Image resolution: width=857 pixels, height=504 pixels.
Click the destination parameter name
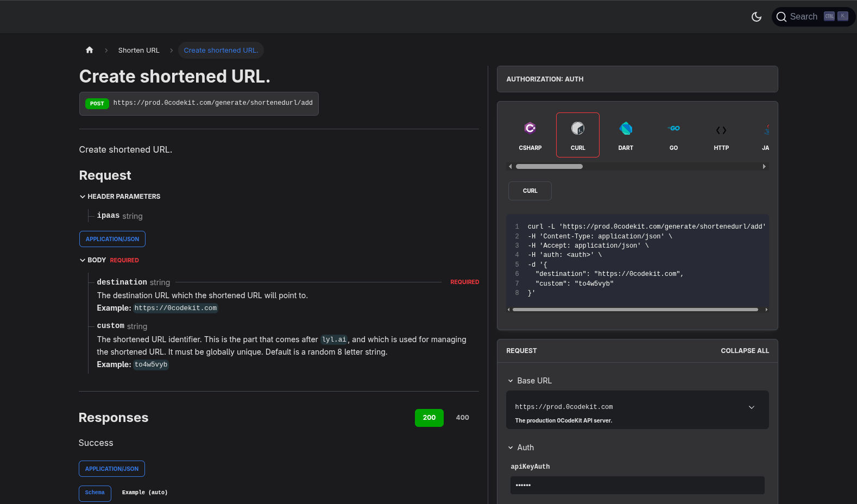122,282
